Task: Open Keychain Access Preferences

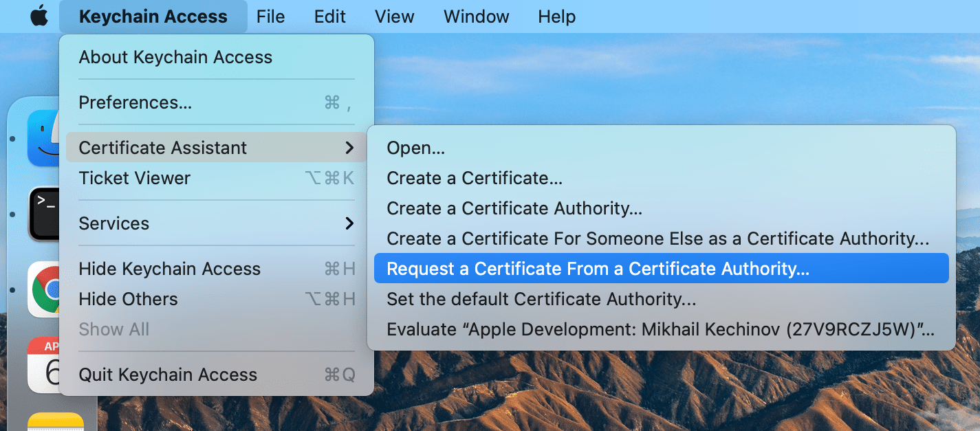Action: tap(135, 102)
